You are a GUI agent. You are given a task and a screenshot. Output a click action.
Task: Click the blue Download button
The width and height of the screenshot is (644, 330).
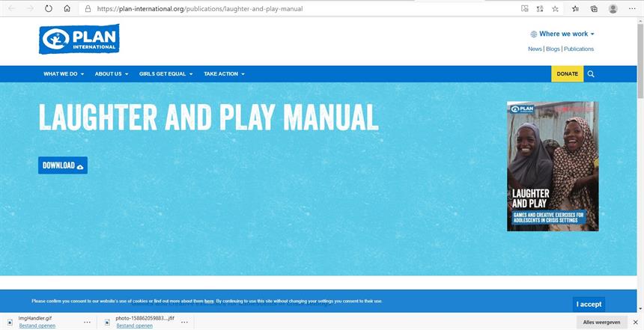tap(63, 165)
